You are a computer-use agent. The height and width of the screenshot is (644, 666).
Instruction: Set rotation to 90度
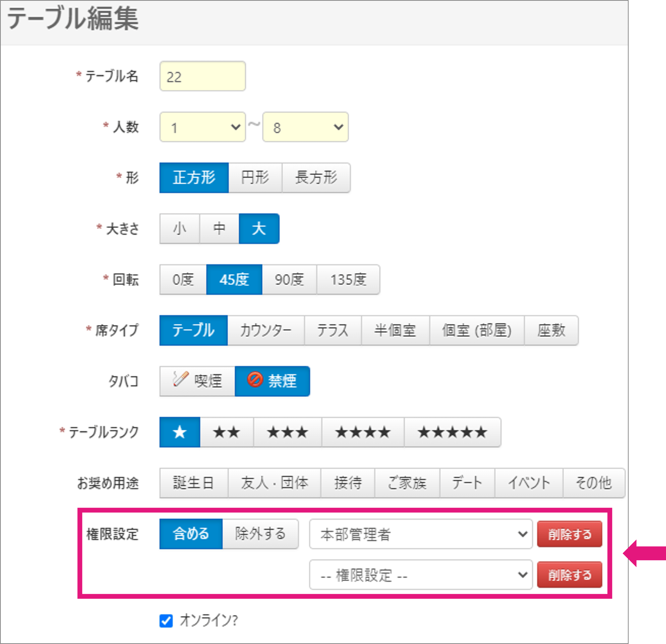coord(289,280)
